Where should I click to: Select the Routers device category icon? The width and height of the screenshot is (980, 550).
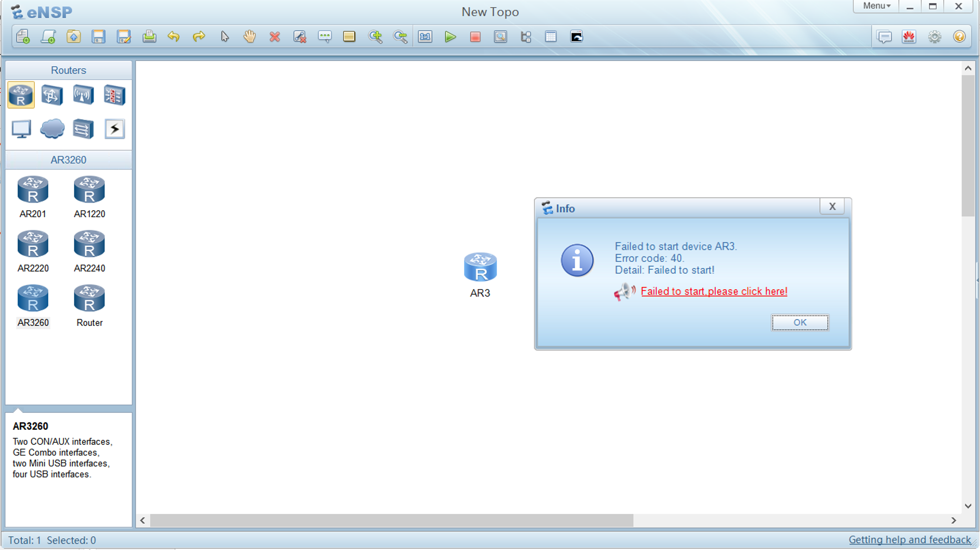coord(21,95)
